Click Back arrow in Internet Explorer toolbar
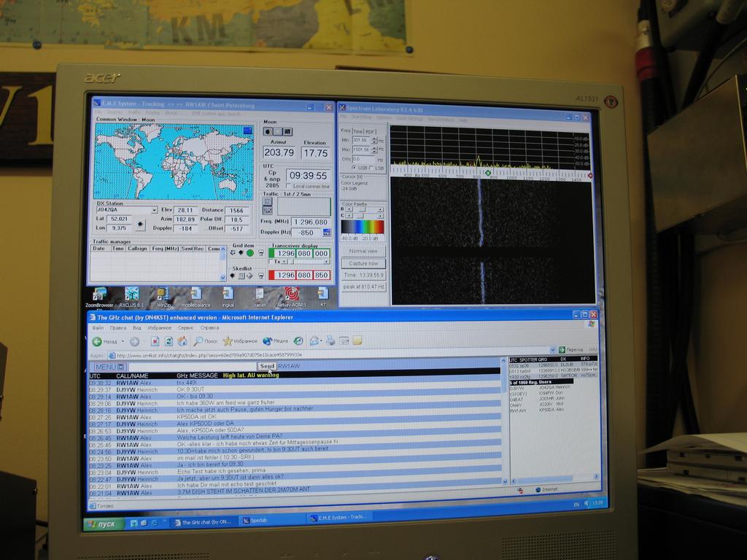 [x=97, y=341]
